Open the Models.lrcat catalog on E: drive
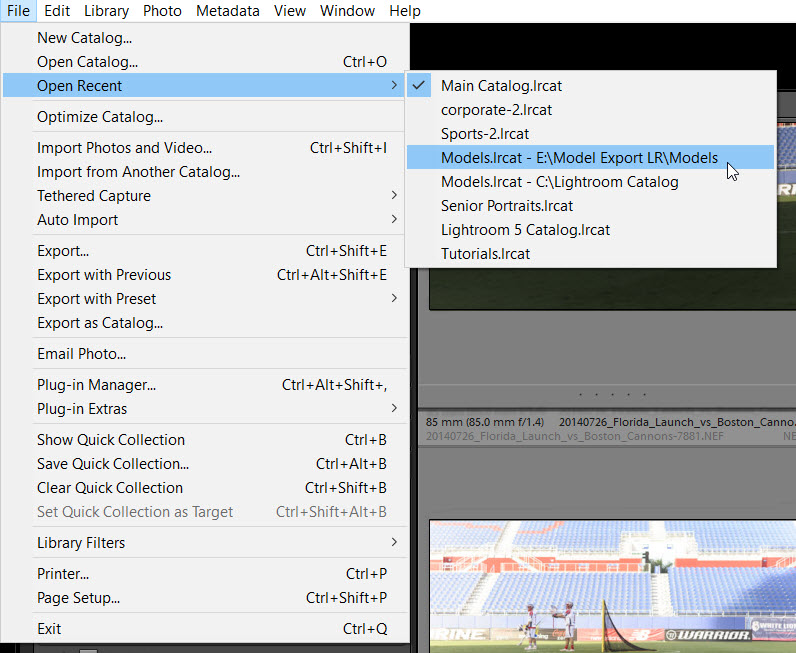The width and height of the screenshot is (796, 653). coord(579,158)
